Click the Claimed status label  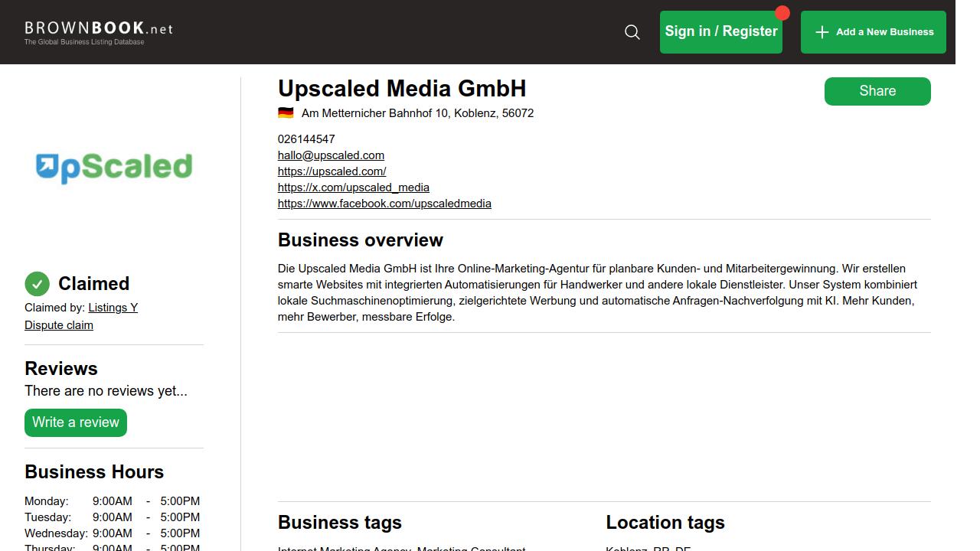(x=93, y=284)
